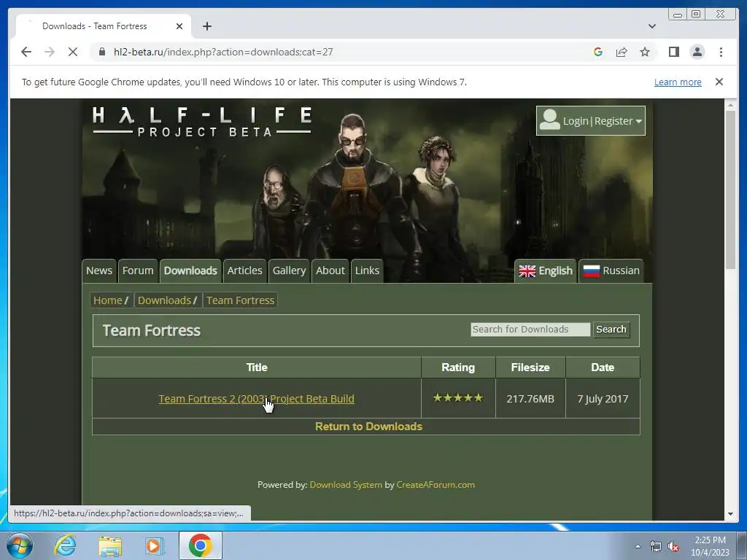Image resolution: width=747 pixels, height=560 pixels.
Task: Switch language to English
Action: [546, 271]
